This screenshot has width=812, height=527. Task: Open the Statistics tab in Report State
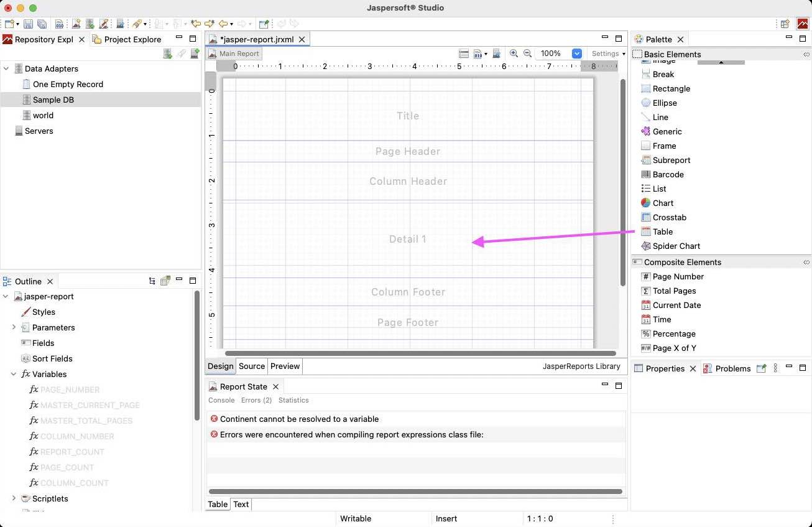(293, 400)
